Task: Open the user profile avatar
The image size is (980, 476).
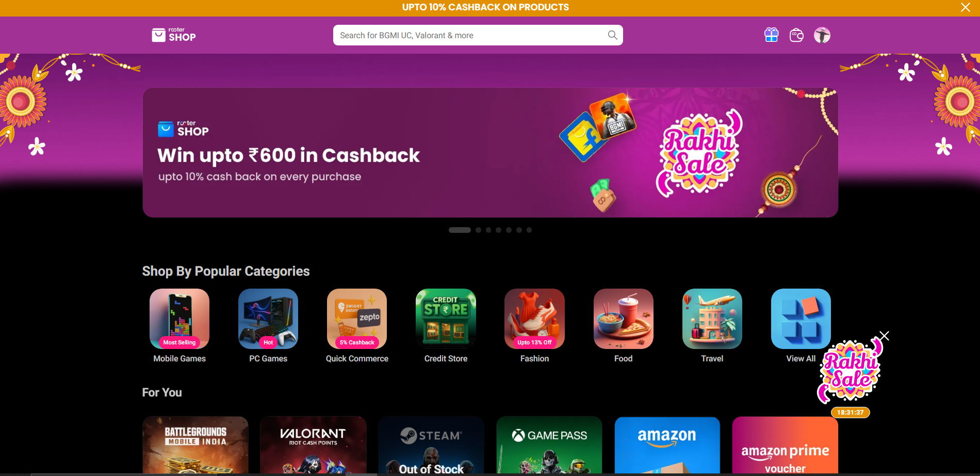Action: [822, 35]
